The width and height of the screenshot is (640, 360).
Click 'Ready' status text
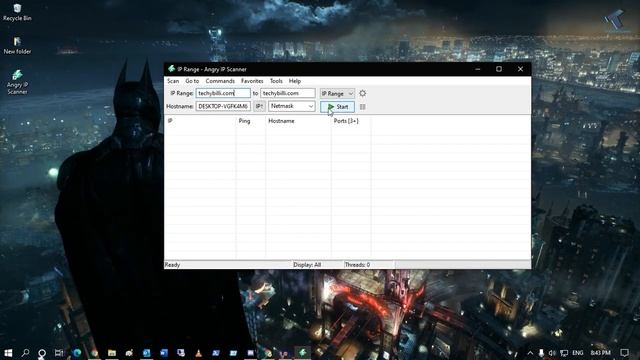click(172, 265)
